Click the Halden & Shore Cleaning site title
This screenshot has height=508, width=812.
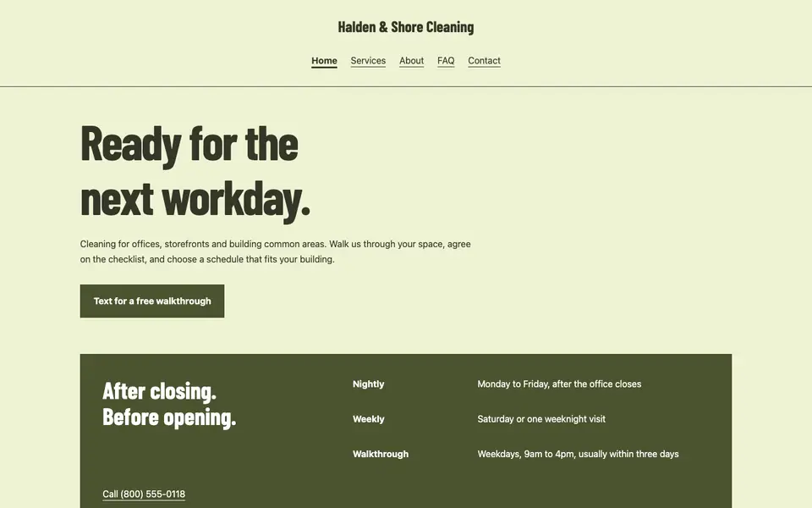pyautogui.click(x=406, y=27)
